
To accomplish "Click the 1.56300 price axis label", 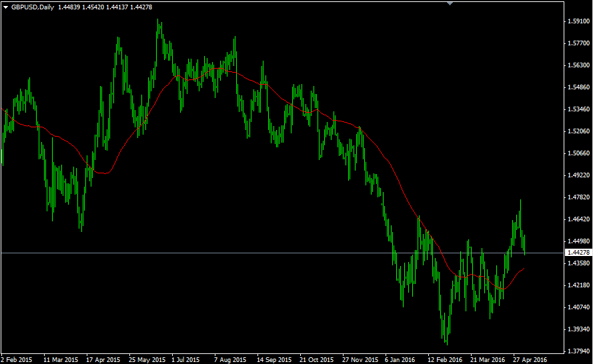I will coord(578,65).
